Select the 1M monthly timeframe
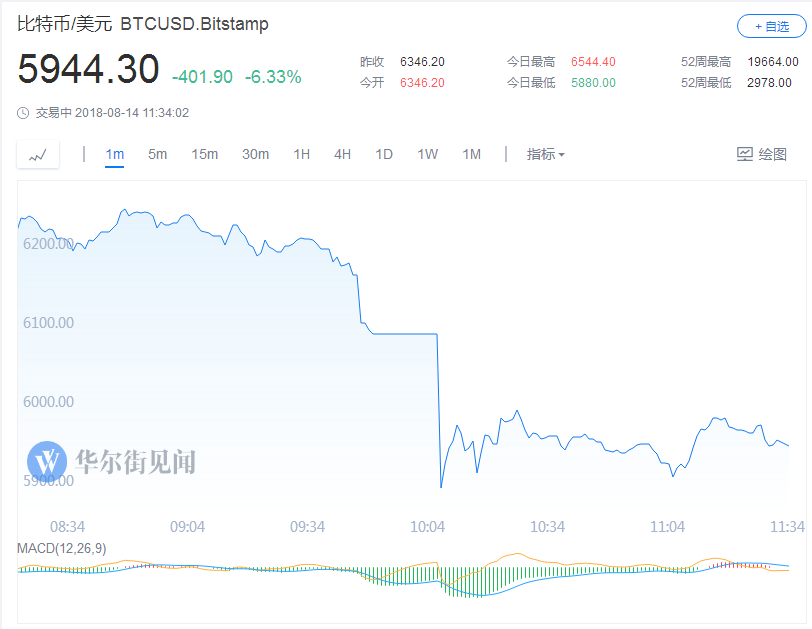The width and height of the screenshot is (812, 629). pyautogui.click(x=471, y=154)
